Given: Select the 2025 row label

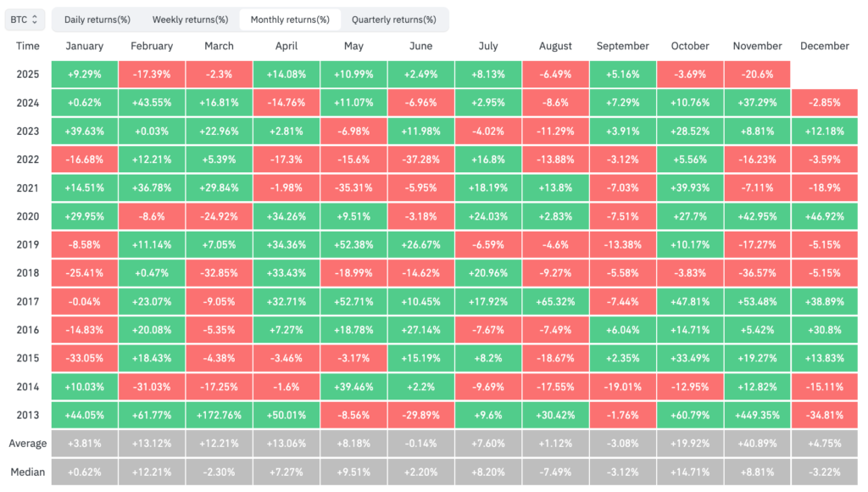Looking at the screenshot, I should [x=28, y=75].
